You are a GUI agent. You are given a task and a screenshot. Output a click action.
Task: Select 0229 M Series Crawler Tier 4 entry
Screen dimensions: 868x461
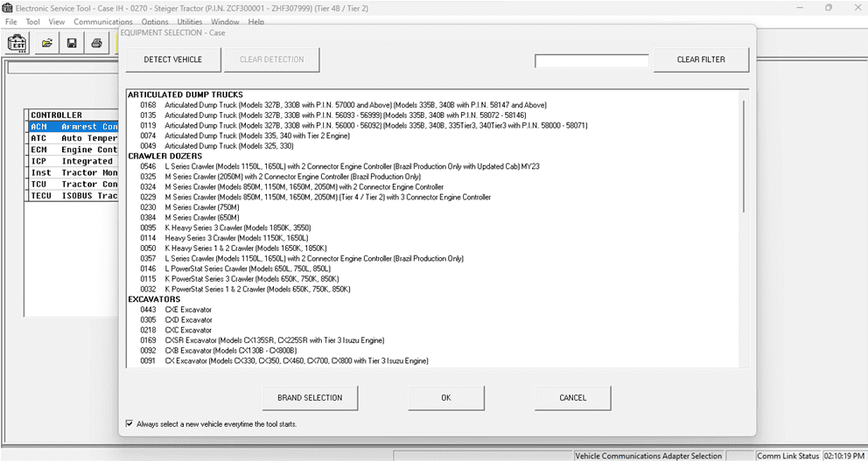315,197
